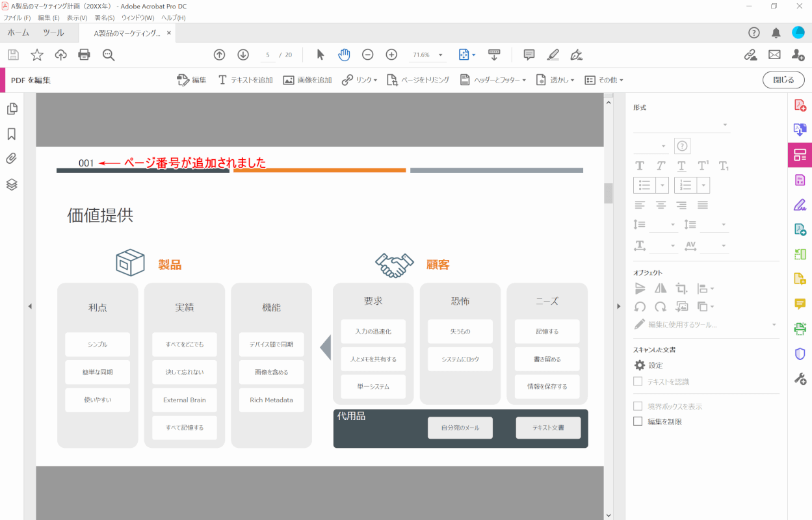The image size is (812, 520).
Task: Click the add comment note icon
Action: point(529,55)
